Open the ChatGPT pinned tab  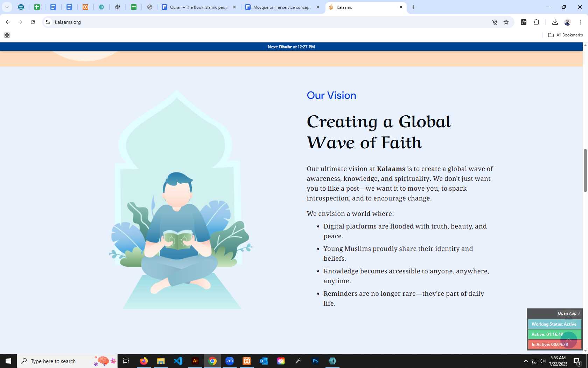[118, 7]
